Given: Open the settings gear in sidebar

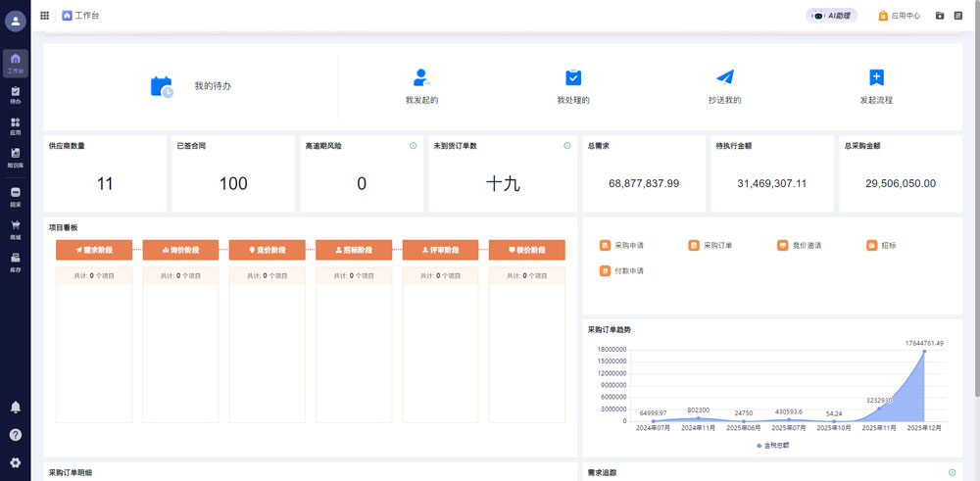Looking at the screenshot, I should coord(15,462).
